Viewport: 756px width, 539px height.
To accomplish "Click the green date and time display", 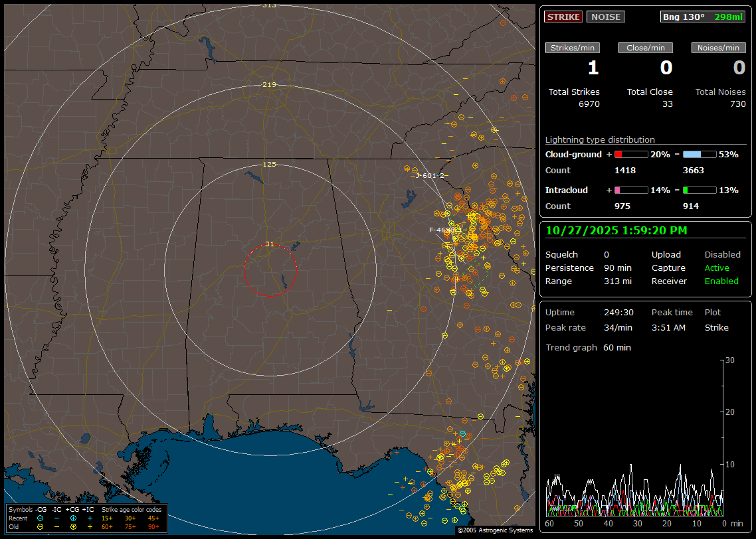I will (x=616, y=230).
